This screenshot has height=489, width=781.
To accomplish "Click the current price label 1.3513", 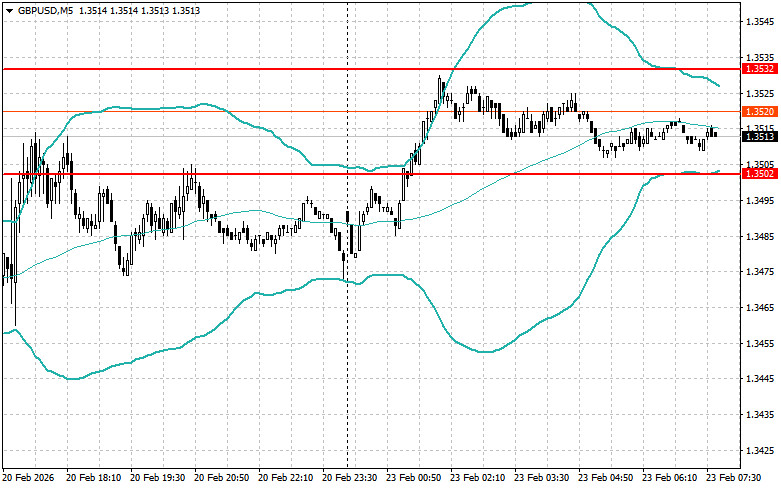I will 760,136.
